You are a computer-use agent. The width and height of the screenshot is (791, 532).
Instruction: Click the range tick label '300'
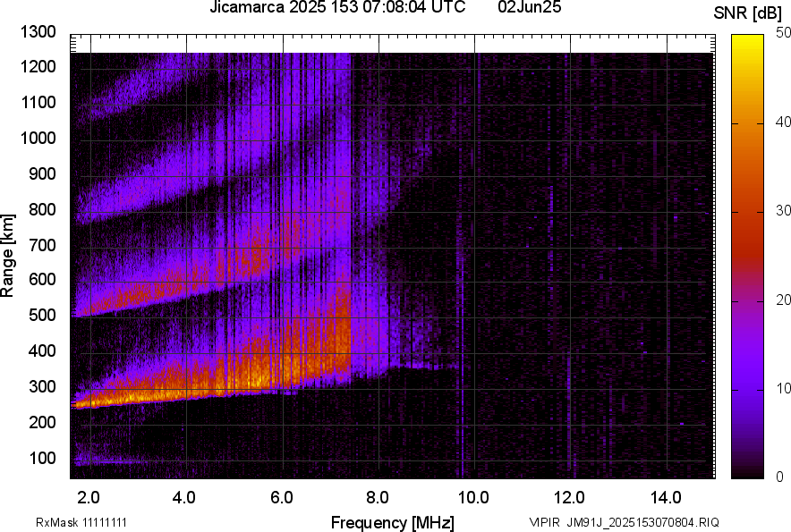click(x=42, y=387)
